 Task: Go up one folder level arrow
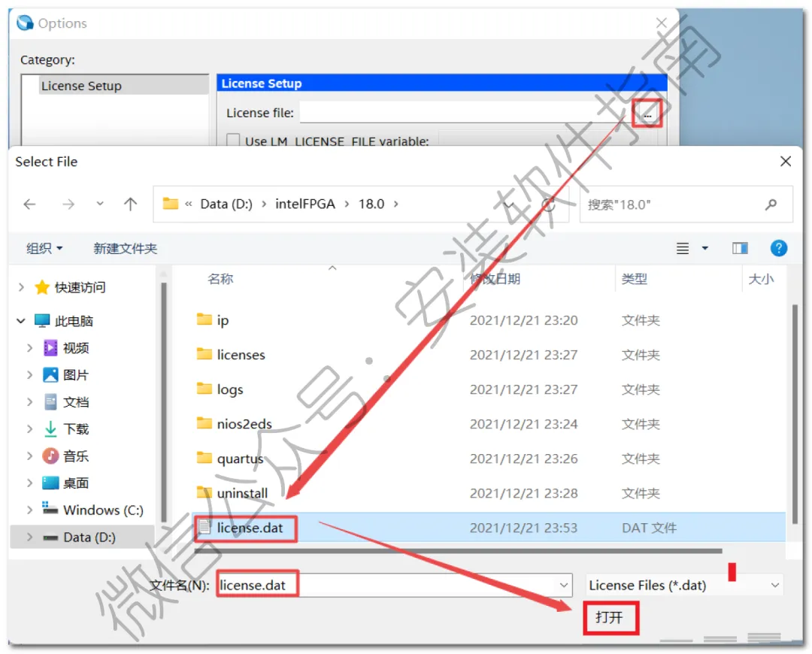pos(131,204)
